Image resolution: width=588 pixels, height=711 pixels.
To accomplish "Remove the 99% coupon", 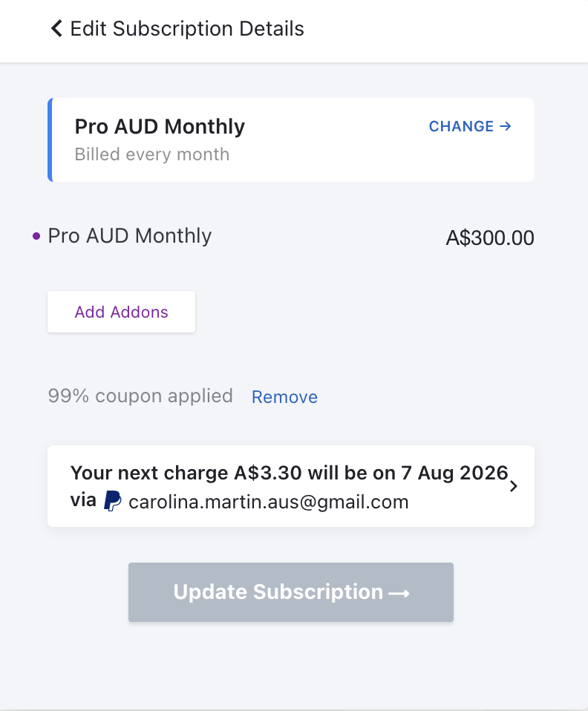I will click(x=284, y=397).
